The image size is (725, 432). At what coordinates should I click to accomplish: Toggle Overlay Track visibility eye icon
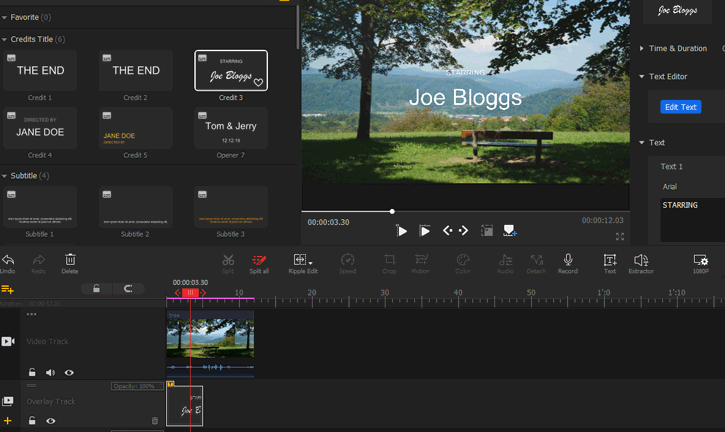coord(51,421)
